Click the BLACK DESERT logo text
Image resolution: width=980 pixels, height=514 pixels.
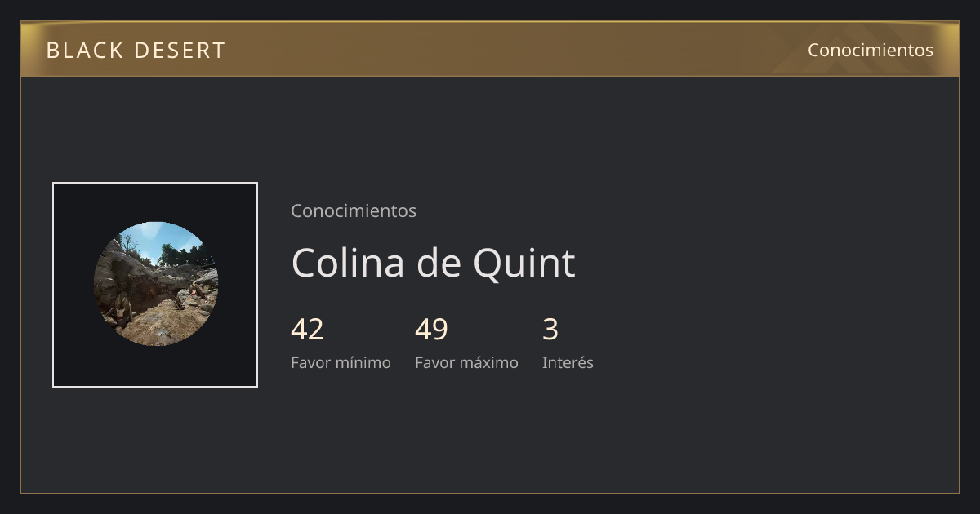click(x=136, y=50)
